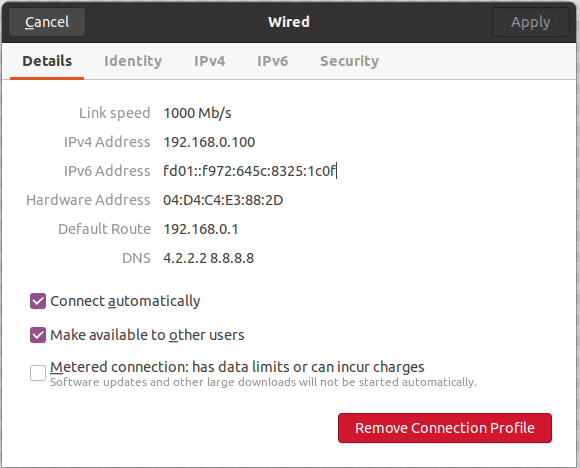Open the IPv6 settings tab

[273, 61]
